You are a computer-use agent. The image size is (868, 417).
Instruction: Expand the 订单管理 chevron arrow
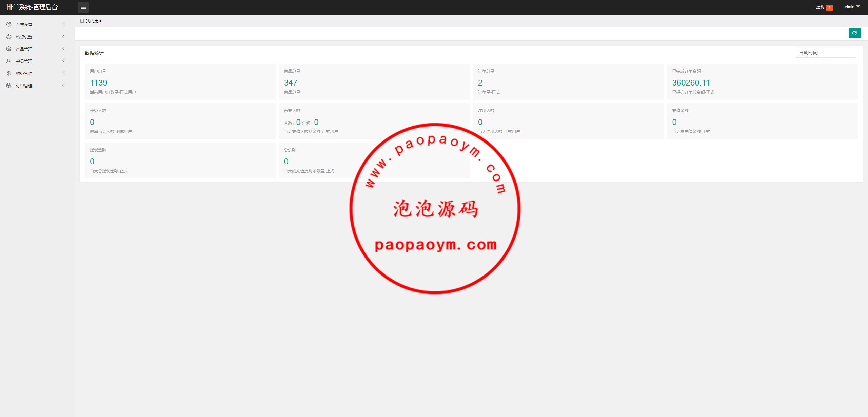(x=63, y=85)
